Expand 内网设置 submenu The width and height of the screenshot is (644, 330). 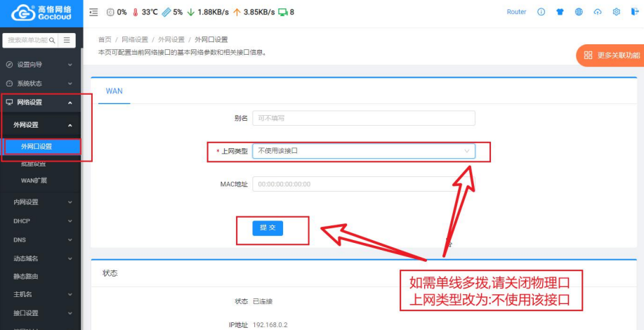[40, 202]
